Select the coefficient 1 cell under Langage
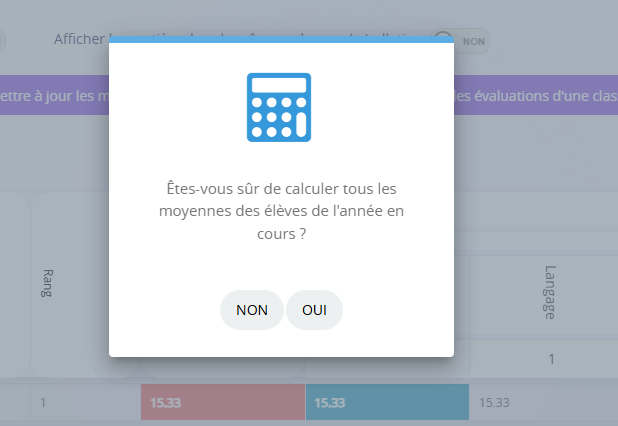This screenshot has height=426, width=618. click(551, 359)
